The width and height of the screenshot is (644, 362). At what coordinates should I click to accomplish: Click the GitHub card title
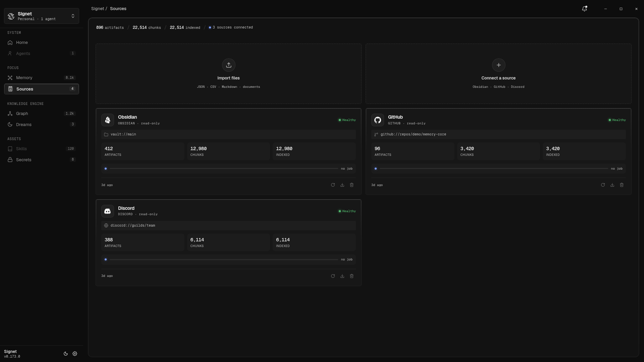(x=395, y=117)
